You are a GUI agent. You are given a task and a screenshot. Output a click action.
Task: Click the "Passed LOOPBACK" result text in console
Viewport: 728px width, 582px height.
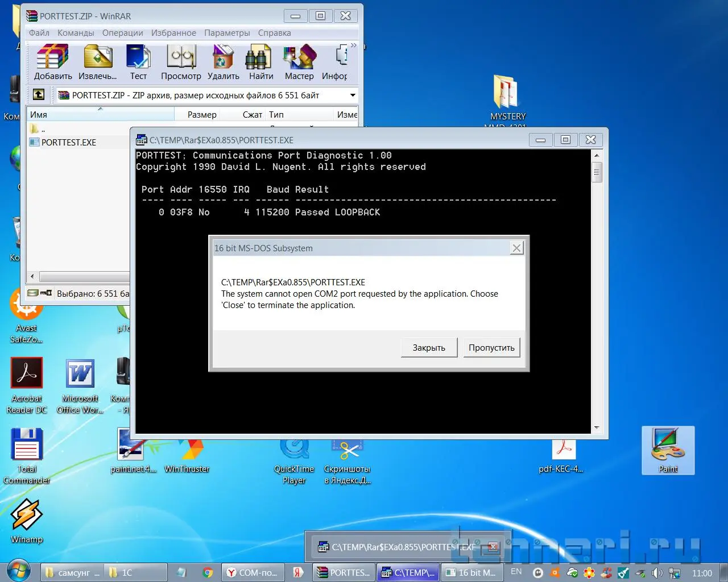point(338,212)
